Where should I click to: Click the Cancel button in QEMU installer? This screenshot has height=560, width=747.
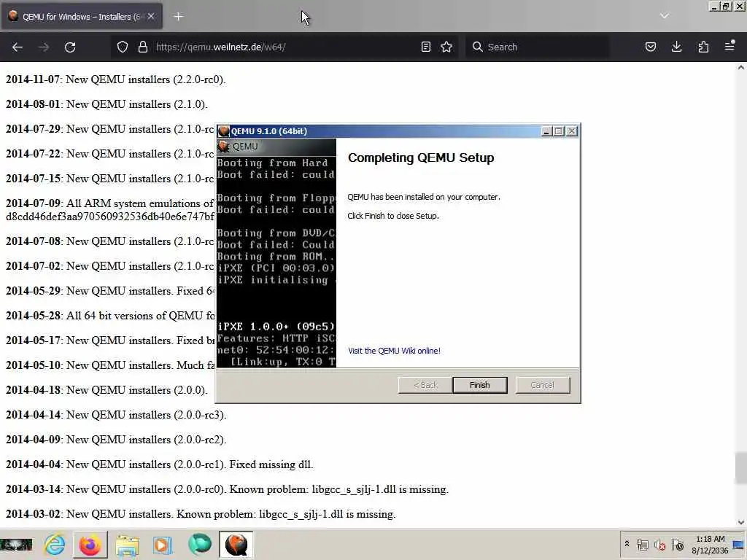pyautogui.click(x=543, y=385)
